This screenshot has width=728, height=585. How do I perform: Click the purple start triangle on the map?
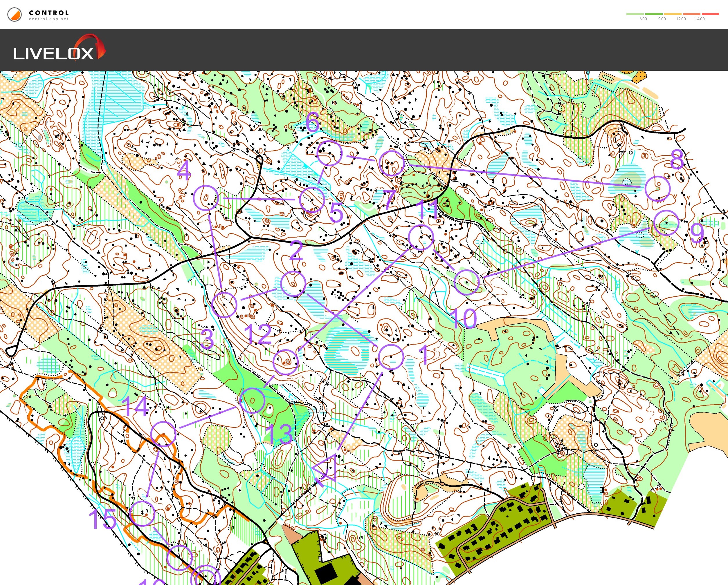click(x=327, y=468)
